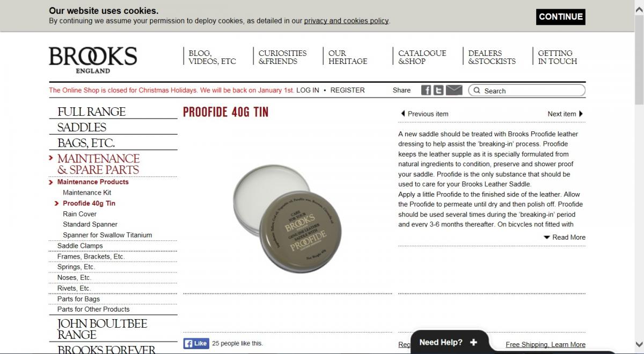644x354 pixels.
Task: Share page via Facebook icon
Action: tap(426, 90)
